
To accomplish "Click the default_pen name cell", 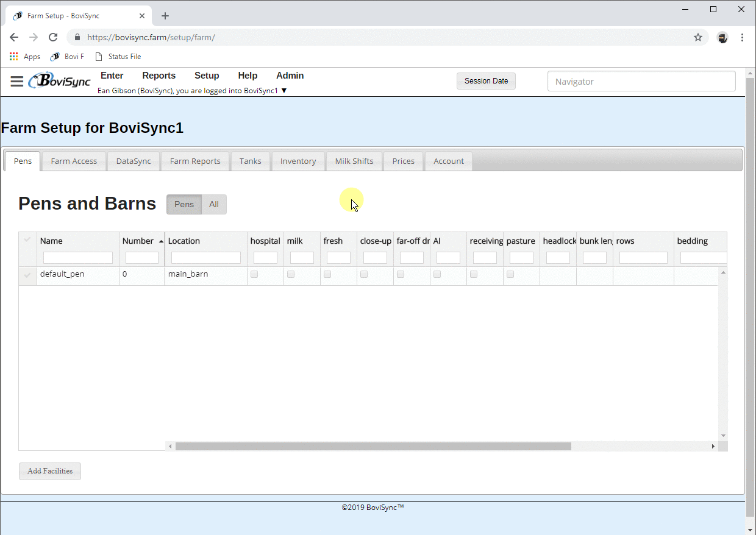I will pyautogui.click(x=78, y=275).
